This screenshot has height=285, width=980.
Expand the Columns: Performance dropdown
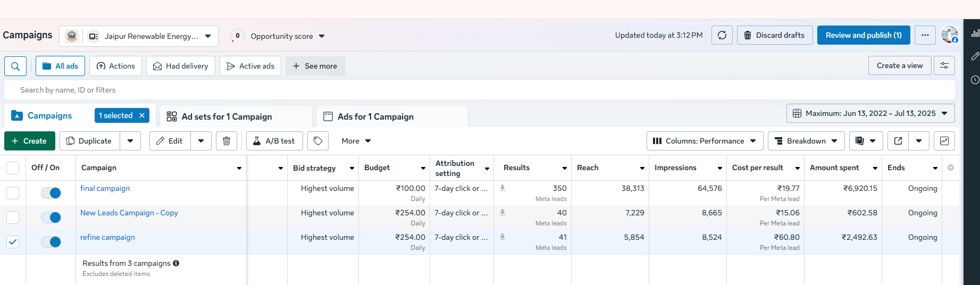(705, 141)
